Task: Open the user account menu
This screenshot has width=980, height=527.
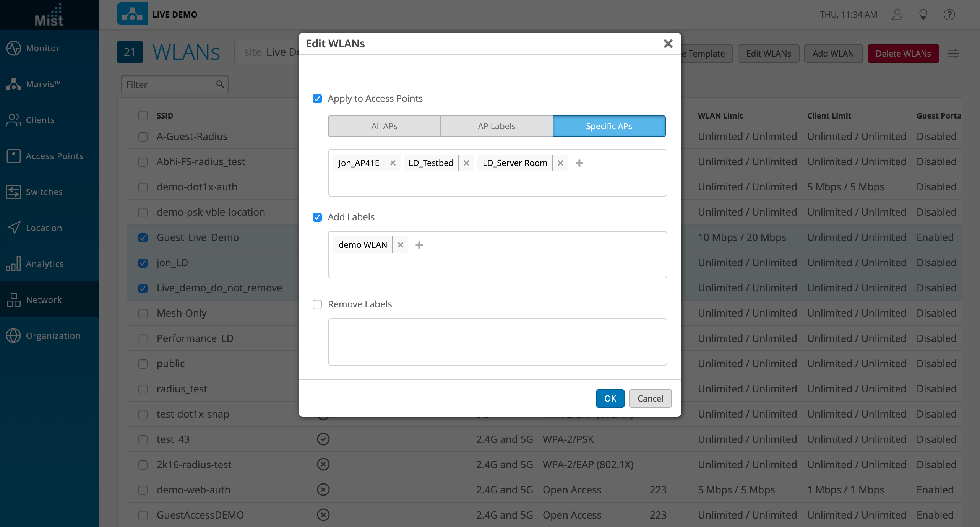Action: click(897, 15)
